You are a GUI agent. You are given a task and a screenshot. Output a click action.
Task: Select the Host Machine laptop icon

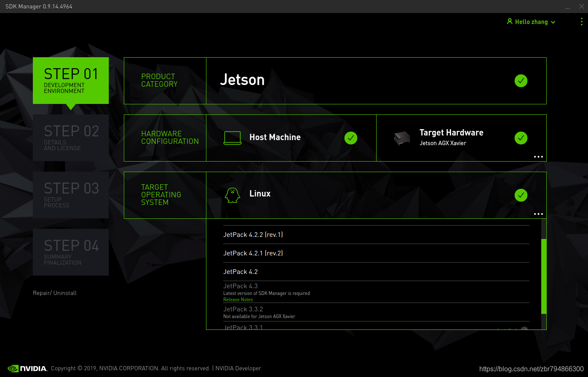tap(232, 138)
